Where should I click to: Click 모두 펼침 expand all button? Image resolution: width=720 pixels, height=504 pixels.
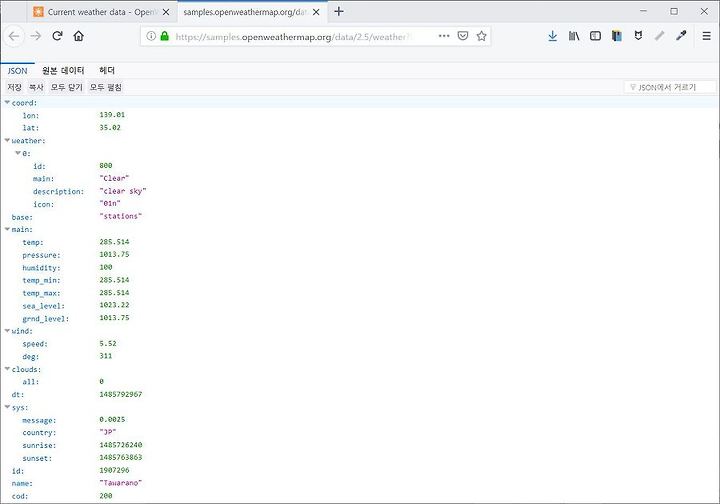click(x=106, y=87)
